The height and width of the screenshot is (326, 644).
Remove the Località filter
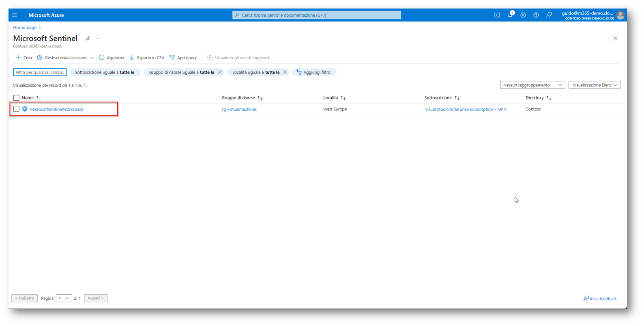pos(285,72)
